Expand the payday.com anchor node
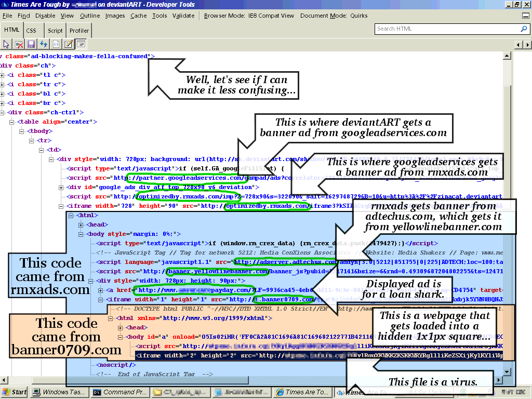 [100, 290]
